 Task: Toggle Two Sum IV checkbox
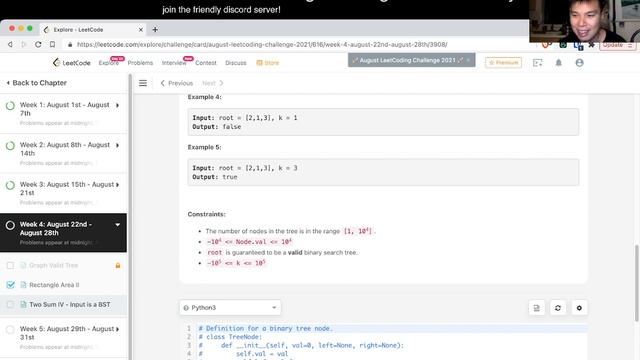(10, 304)
